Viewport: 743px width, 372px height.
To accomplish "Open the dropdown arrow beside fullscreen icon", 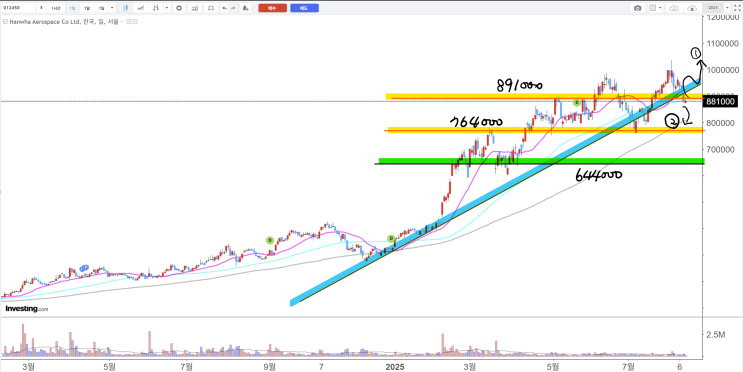I will [x=727, y=8].
